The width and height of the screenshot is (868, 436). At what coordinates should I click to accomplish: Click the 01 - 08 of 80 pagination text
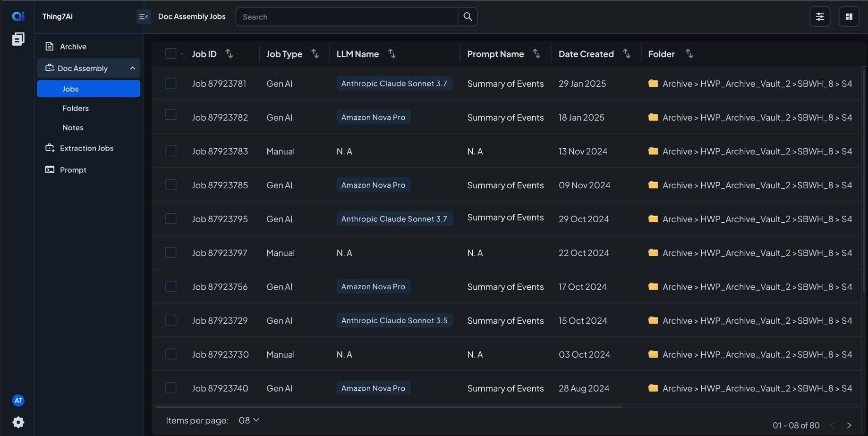(796, 425)
